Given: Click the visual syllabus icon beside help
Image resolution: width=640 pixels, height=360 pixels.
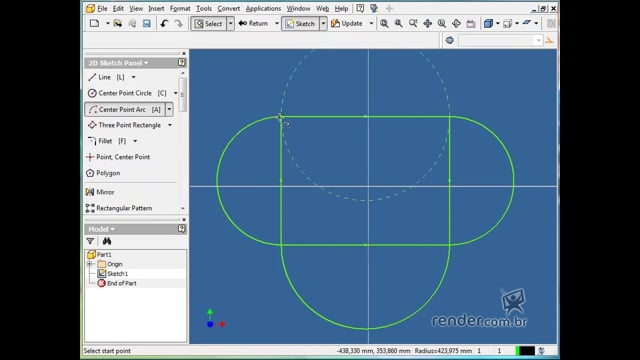Looking at the screenshot, I should [x=373, y=8].
